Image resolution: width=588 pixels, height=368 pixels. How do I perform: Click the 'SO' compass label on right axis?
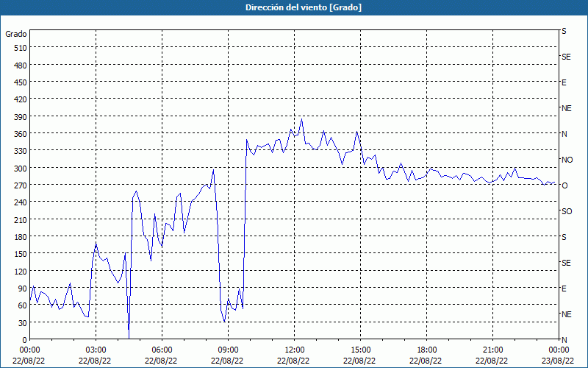click(567, 211)
